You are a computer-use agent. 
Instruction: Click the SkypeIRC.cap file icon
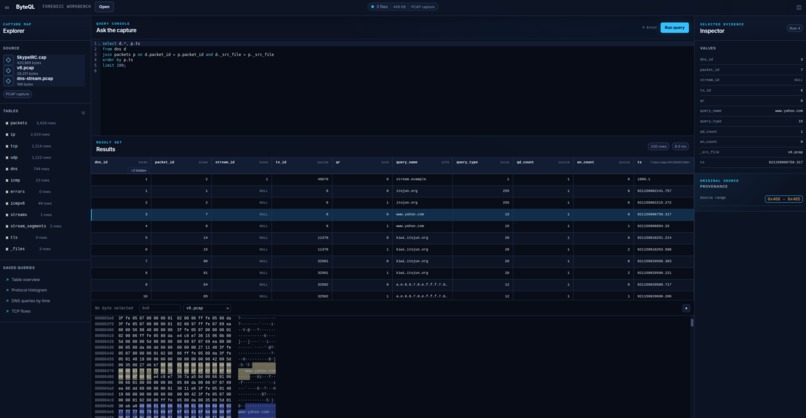point(8,60)
